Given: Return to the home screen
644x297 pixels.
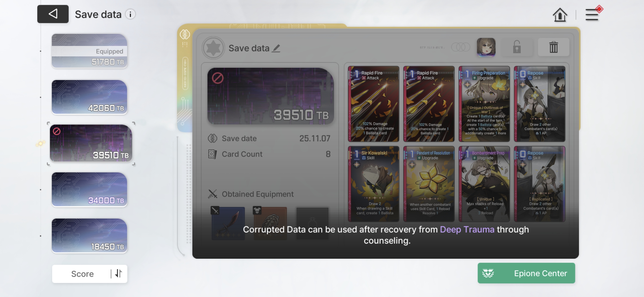Looking at the screenshot, I should click(560, 15).
